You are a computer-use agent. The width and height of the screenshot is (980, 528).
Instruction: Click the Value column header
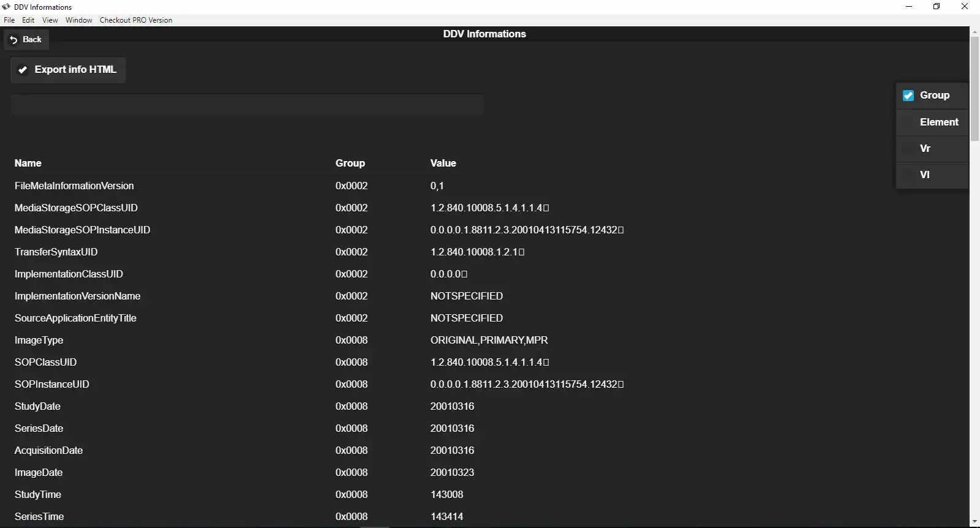coord(443,163)
